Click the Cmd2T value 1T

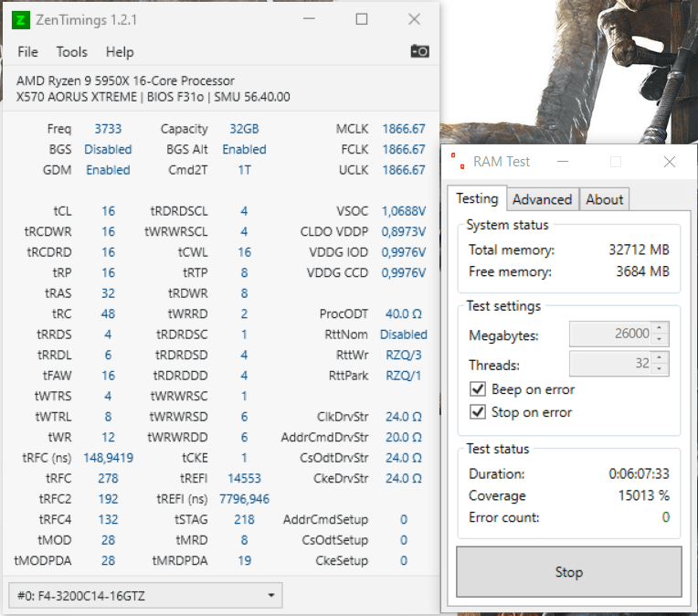[x=244, y=170]
